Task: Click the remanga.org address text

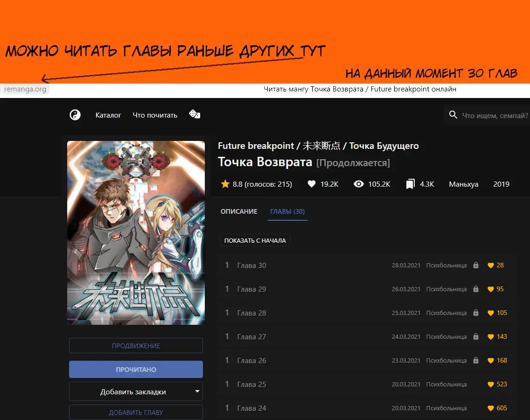Action: 25,89
